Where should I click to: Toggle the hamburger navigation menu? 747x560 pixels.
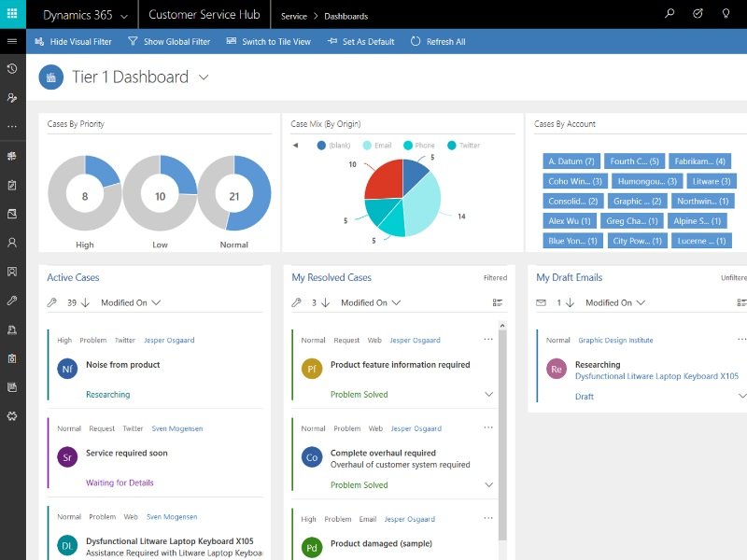(x=12, y=41)
